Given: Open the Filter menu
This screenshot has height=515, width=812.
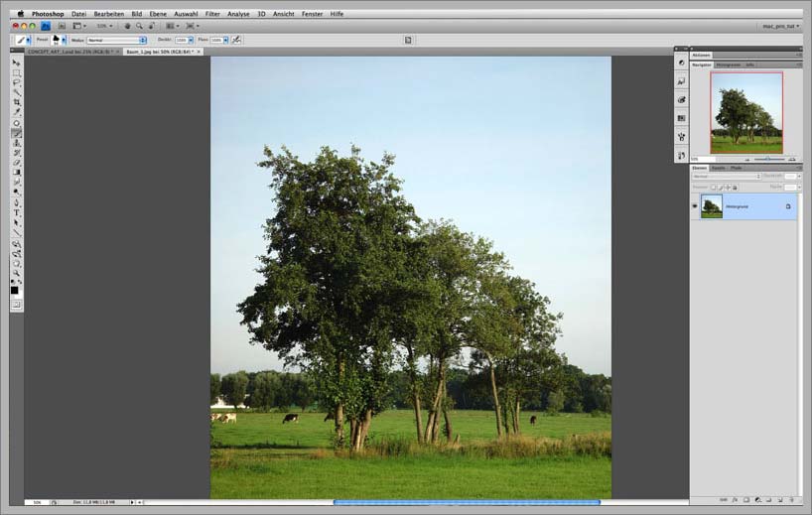Looking at the screenshot, I should 212,14.
